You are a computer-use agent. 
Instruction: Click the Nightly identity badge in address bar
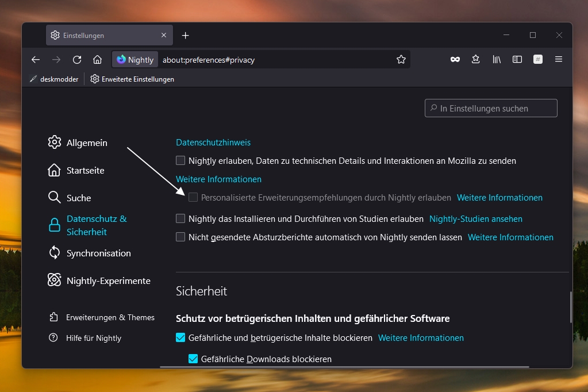coord(135,60)
